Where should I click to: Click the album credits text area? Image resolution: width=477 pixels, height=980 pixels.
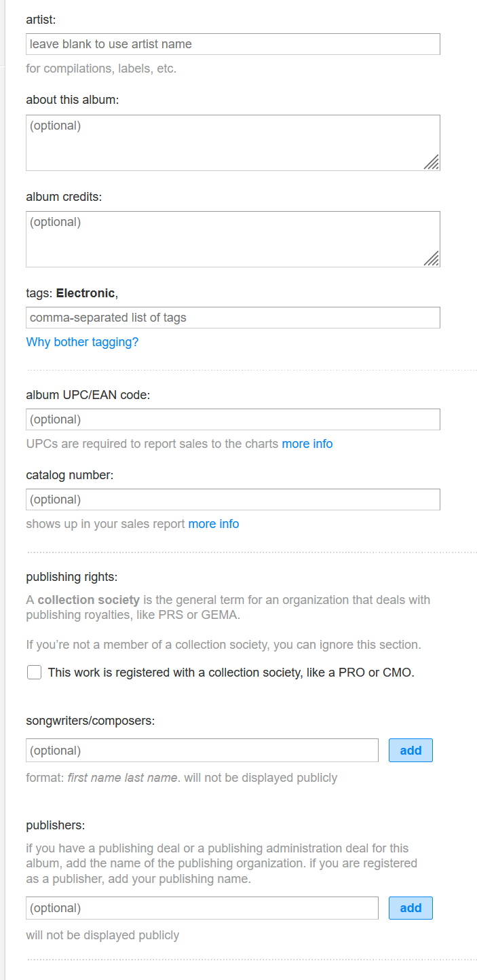tap(233, 239)
